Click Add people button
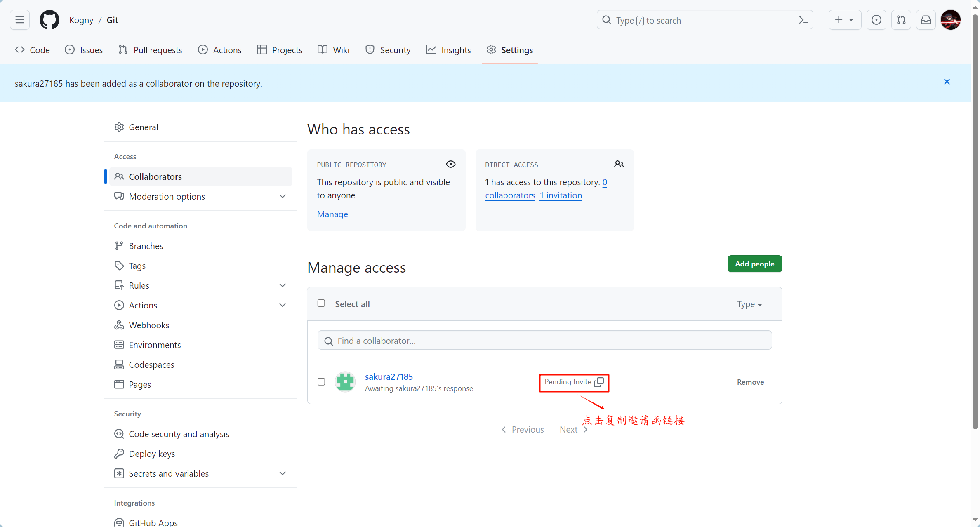The height and width of the screenshot is (527, 980). click(754, 263)
